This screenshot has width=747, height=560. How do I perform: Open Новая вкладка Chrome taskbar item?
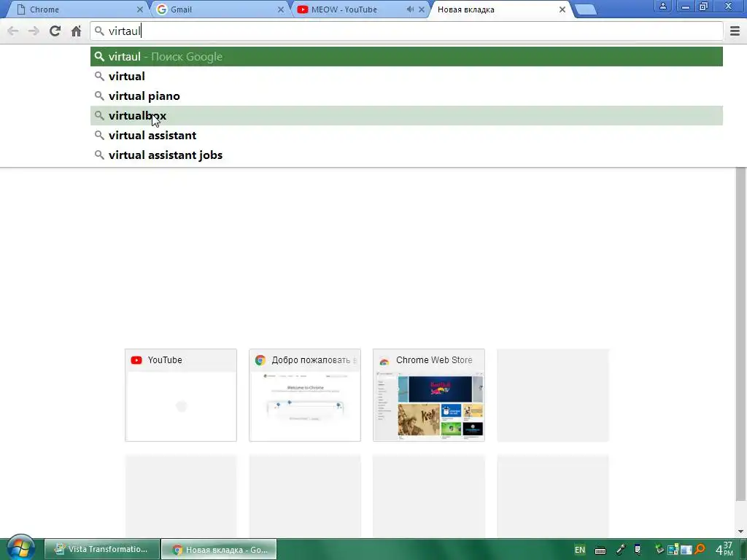(219, 549)
